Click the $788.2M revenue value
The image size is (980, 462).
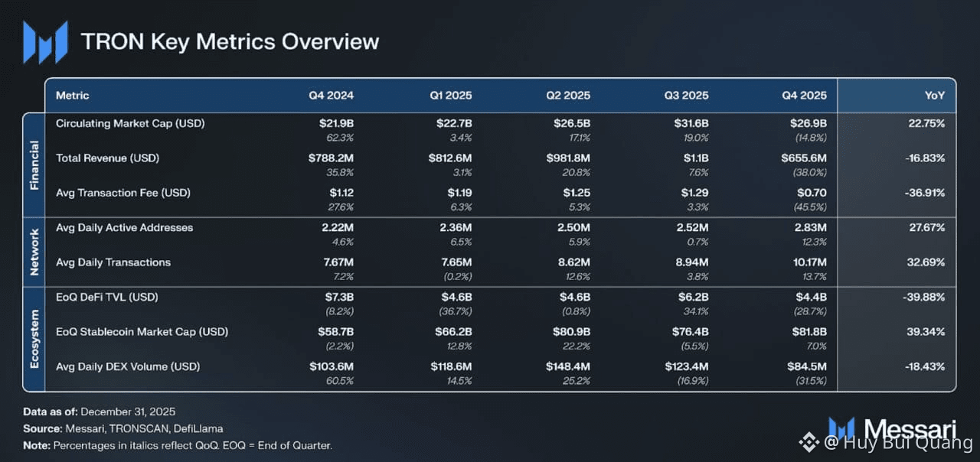tap(331, 158)
